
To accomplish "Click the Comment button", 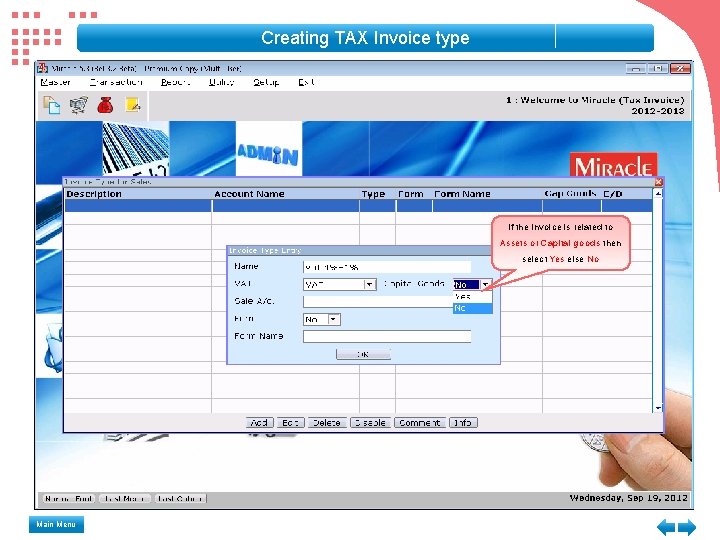I will (x=420, y=422).
